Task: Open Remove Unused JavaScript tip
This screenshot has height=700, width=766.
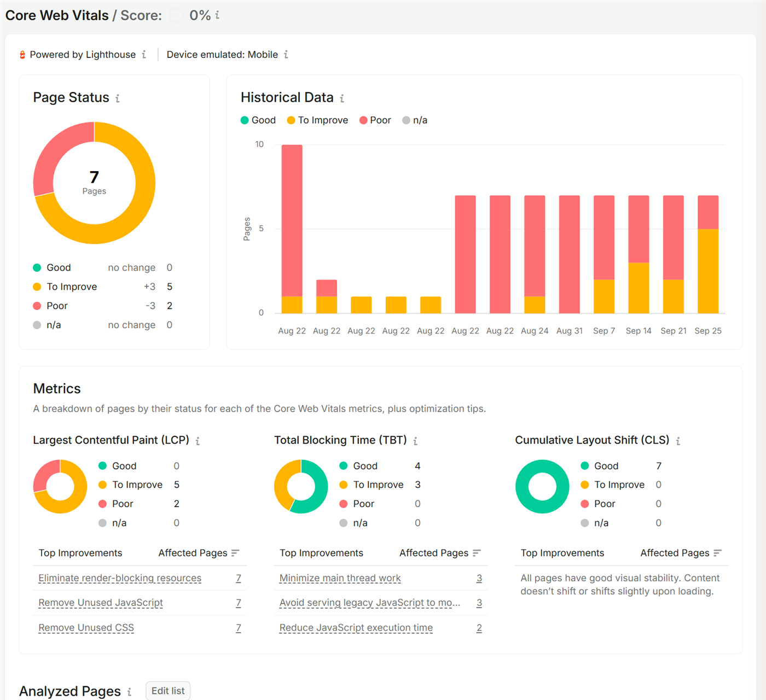Action: coord(101,603)
